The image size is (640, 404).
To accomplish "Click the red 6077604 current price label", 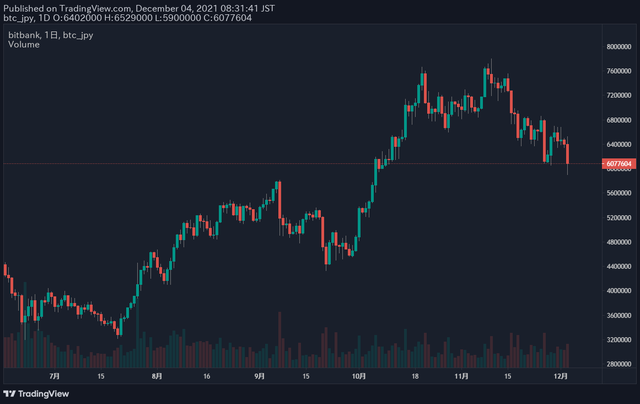I will pos(619,164).
